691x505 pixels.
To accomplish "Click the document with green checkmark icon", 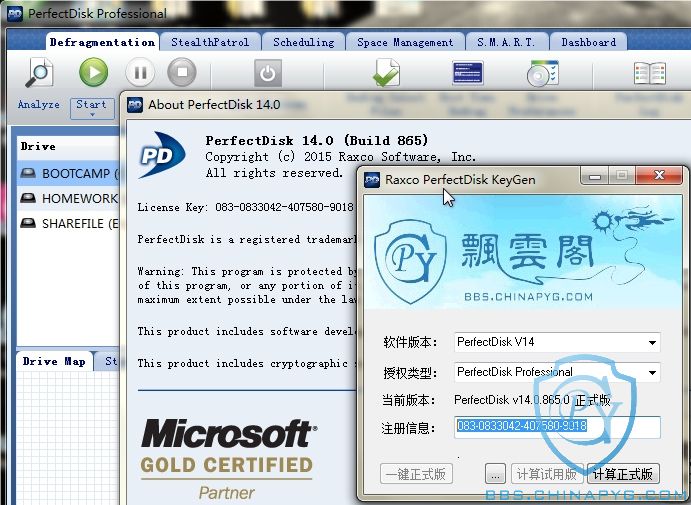I will click(x=386, y=73).
